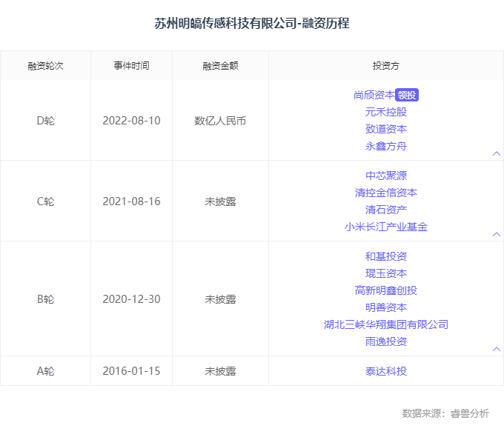
Task: Select the C轮 round cell
Action: 45,201
